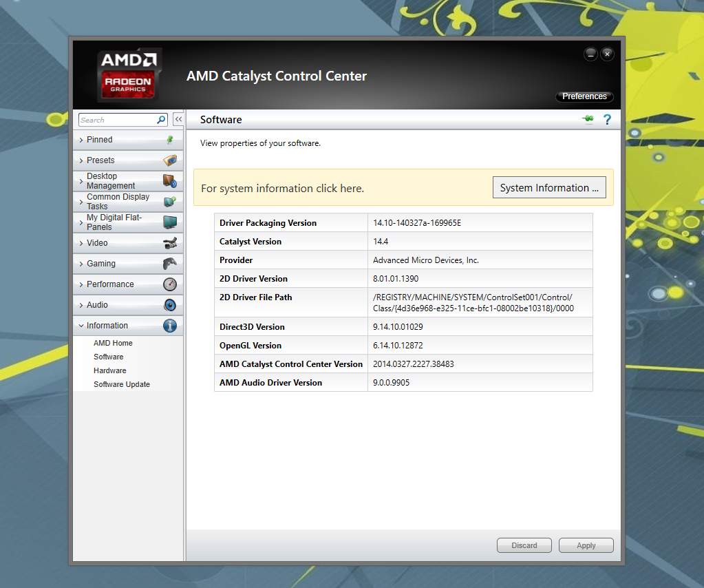Click Catalyst Version value 14.4
Viewport: 704px width, 588px height.
pos(381,242)
